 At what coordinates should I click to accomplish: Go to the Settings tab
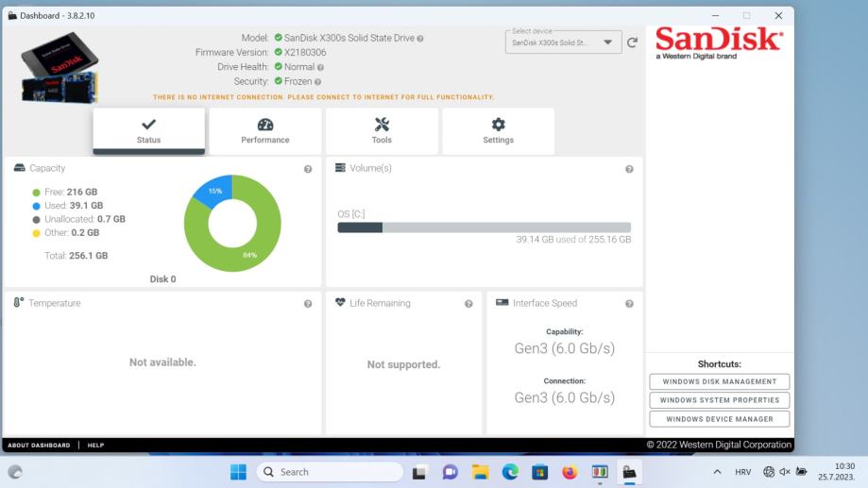pyautogui.click(x=498, y=131)
